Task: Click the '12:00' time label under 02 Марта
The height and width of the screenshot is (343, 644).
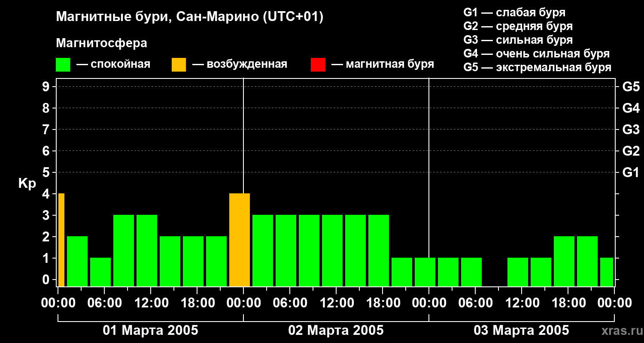Action: tap(336, 303)
